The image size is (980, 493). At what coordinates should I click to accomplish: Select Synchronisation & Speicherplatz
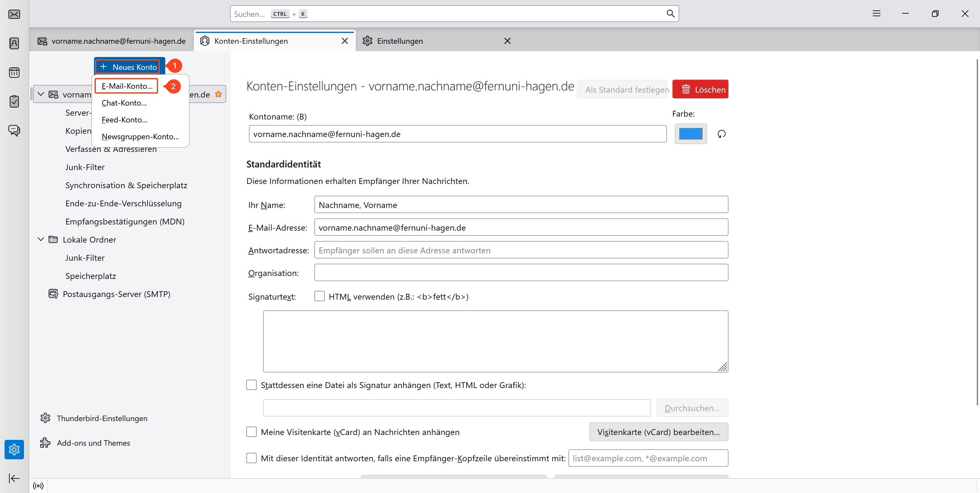tap(126, 185)
